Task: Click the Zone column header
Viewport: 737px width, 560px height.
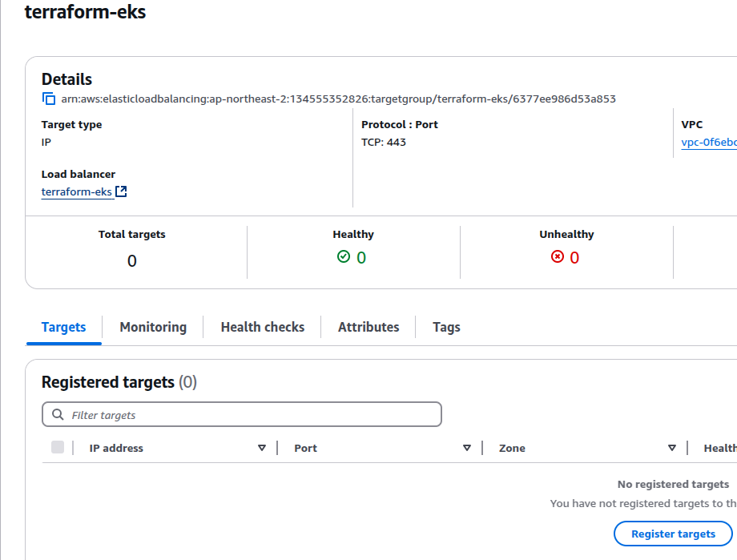Action: point(512,448)
